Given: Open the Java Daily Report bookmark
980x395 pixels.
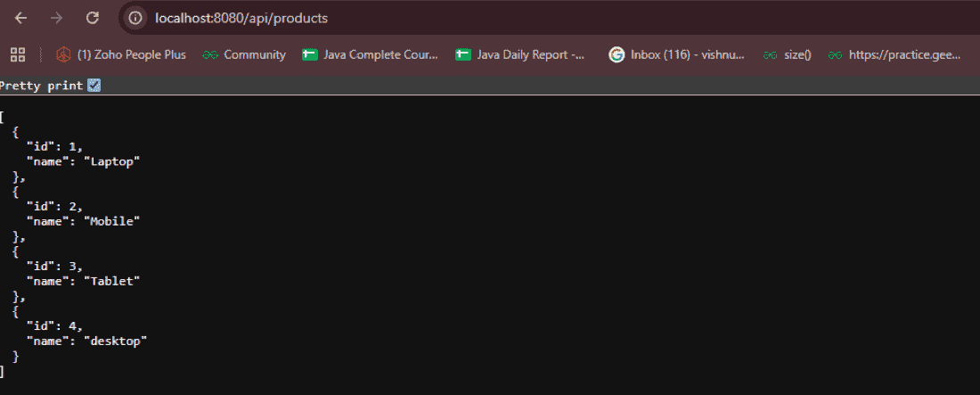Looking at the screenshot, I should pos(520,54).
